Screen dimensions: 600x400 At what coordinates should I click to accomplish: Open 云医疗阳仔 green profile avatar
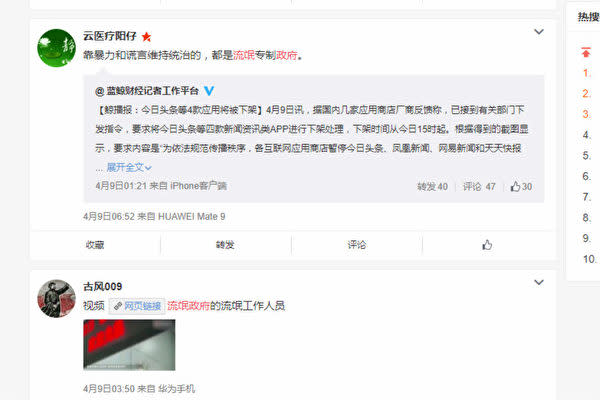click(56, 48)
